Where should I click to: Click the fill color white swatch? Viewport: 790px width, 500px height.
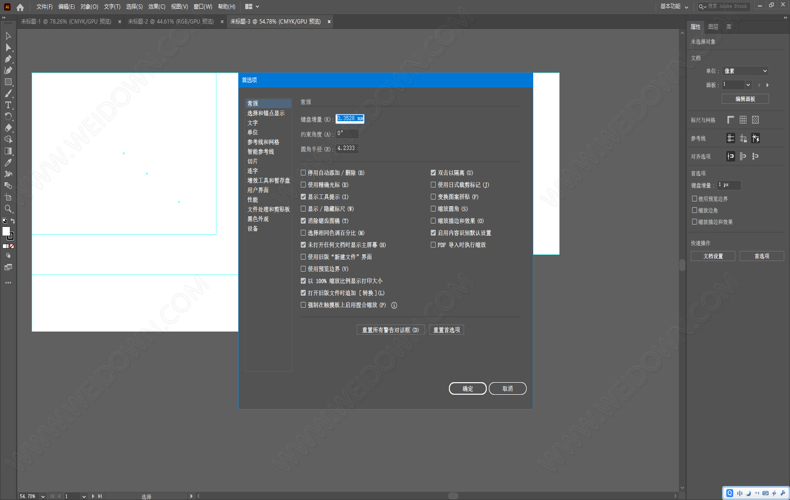click(6, 231)
